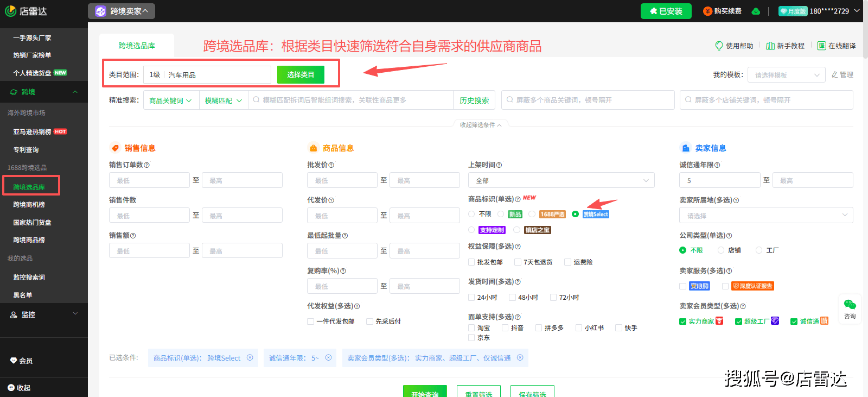Open 新手教程 book icon
The height and width of the screenshot is (397, 868).
(770, 46)
